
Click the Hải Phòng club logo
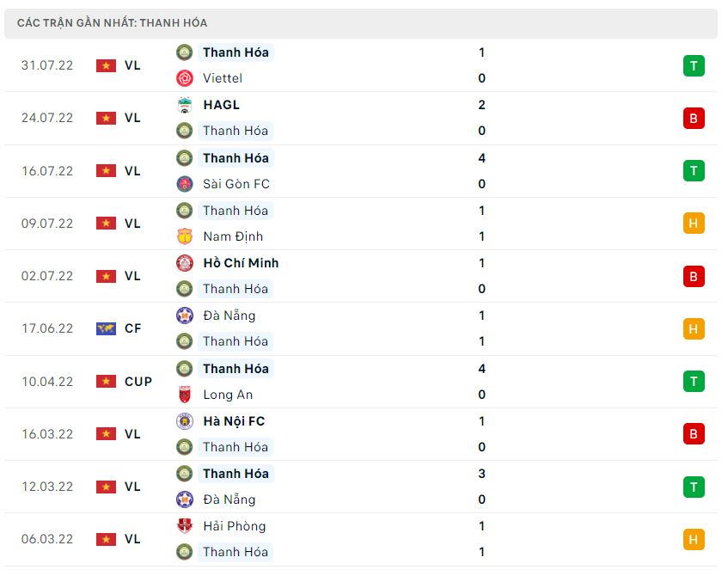[184, 526]
